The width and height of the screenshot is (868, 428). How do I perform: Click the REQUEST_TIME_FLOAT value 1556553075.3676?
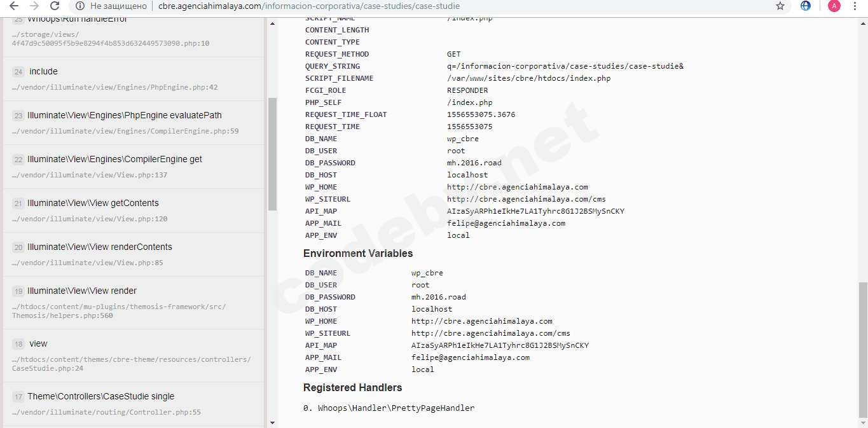[481, 115]
